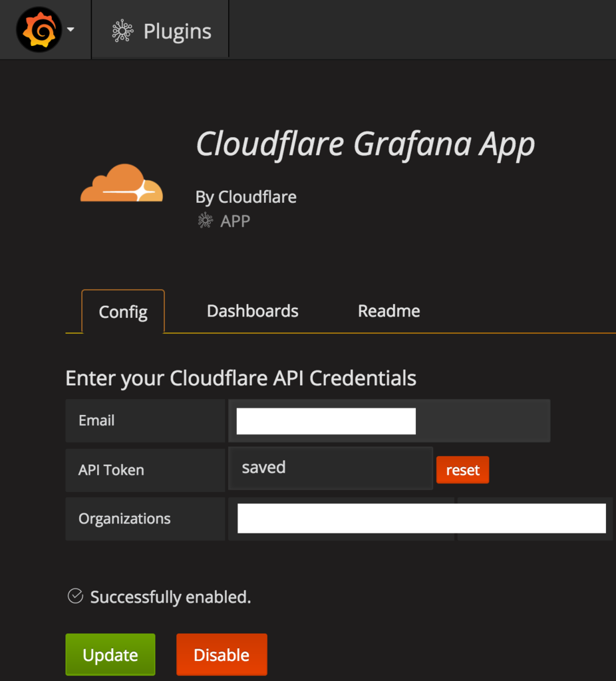Click the Plugins icon in top bar

(x=122, y=31)
